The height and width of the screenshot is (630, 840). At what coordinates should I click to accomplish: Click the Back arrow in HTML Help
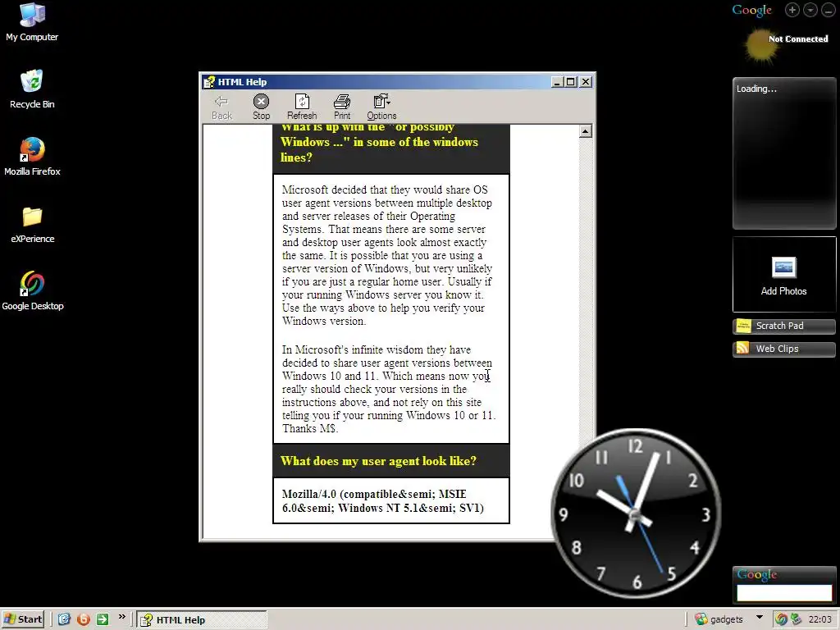pyautogui.click(x=221, y=107)
